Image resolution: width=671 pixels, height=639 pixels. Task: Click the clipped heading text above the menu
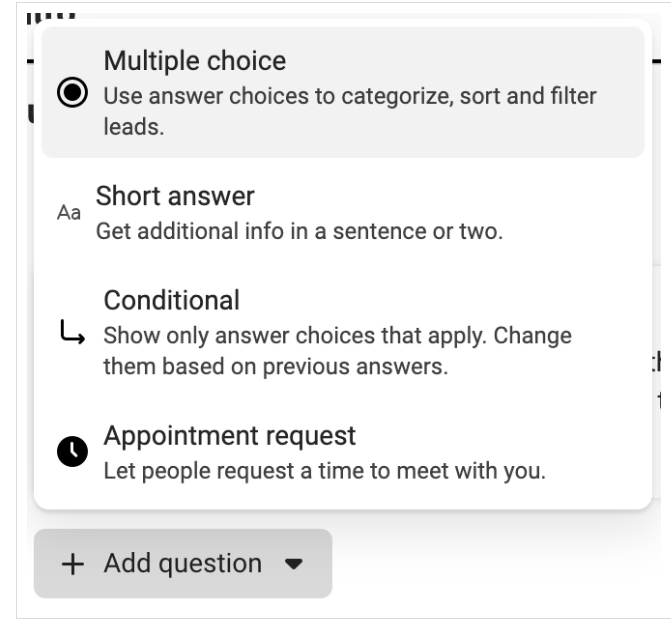pos(50,18)
